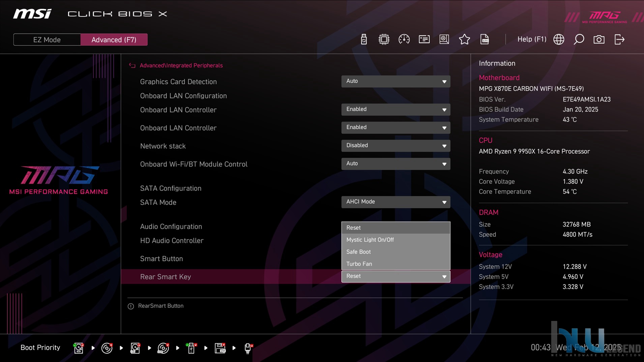Click the SATA Configuration heading
644x362 pixels.
171,188
